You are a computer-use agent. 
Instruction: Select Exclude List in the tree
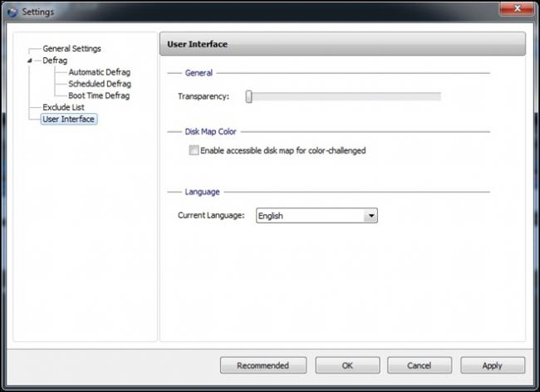(63, 107)
